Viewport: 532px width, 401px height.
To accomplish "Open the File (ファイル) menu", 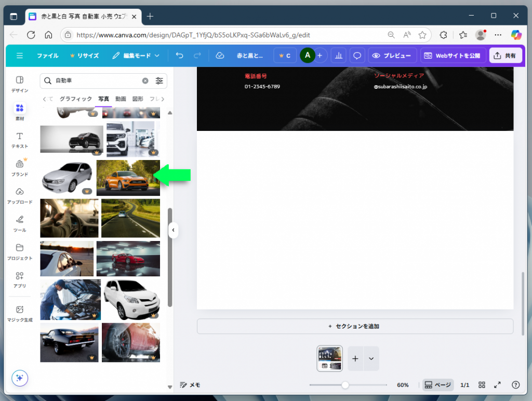I will (x=47, y=56).
